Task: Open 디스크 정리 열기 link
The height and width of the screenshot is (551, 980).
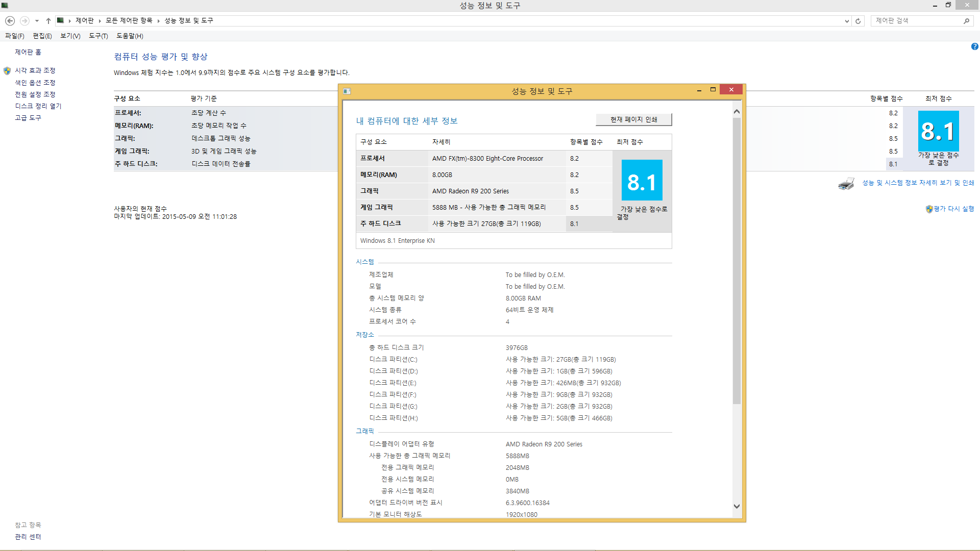Action: click(x=38, y=106)
